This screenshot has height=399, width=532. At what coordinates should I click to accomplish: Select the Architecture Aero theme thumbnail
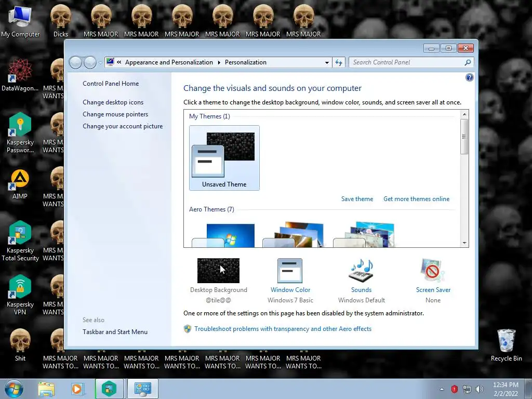point(294,234)
